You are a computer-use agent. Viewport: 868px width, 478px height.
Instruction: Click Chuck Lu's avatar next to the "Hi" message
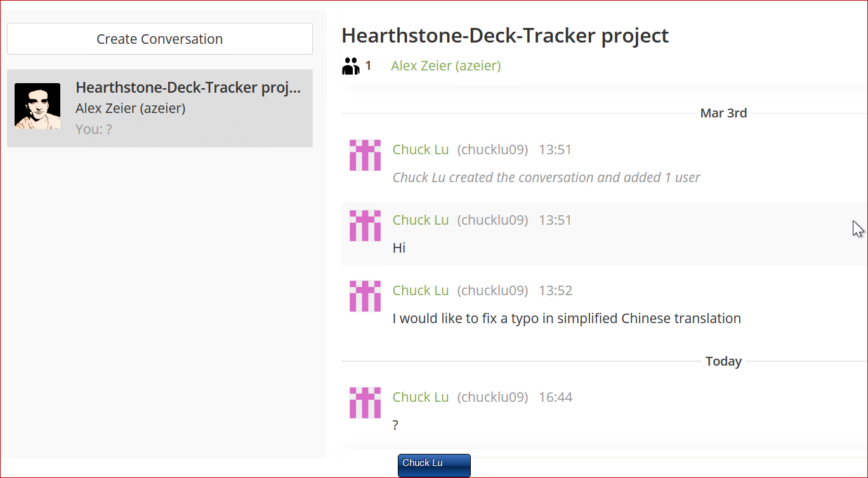[365, 226]
